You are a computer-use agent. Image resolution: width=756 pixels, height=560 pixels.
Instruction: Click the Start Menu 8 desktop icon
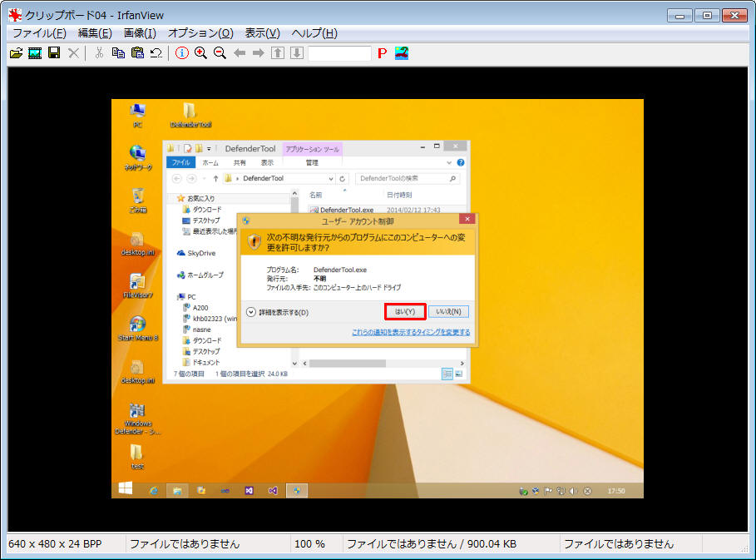tap(138, 328)
